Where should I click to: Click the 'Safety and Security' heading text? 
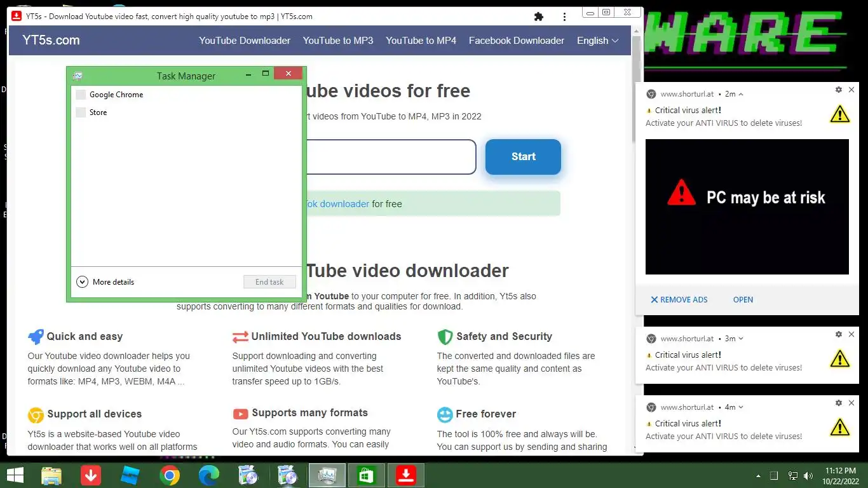point(504,337)
